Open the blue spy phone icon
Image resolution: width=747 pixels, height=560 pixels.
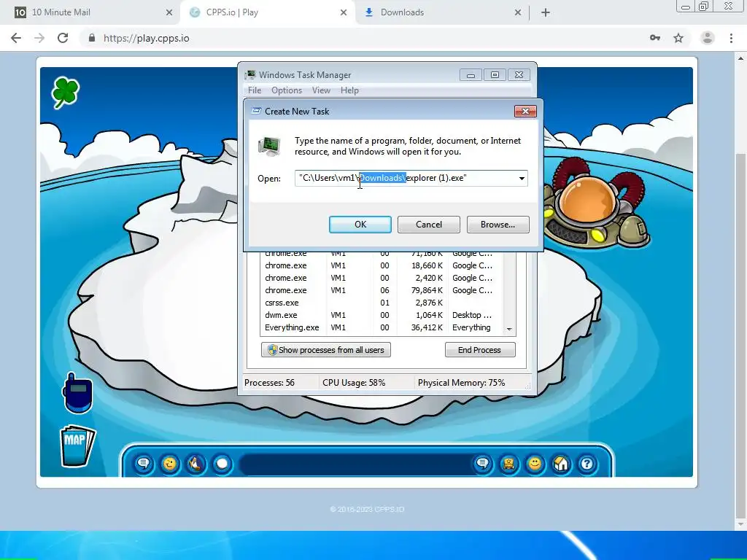click(77, 393)
